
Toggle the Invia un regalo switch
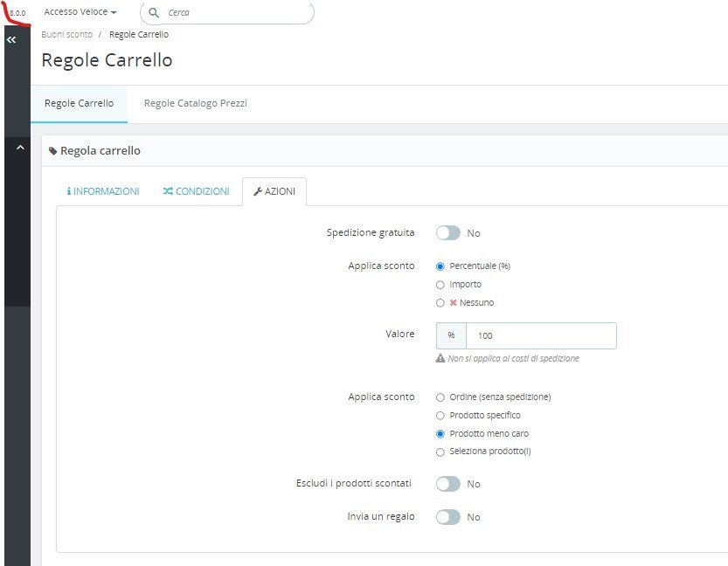pyautogui.click(x=448, y=517)
